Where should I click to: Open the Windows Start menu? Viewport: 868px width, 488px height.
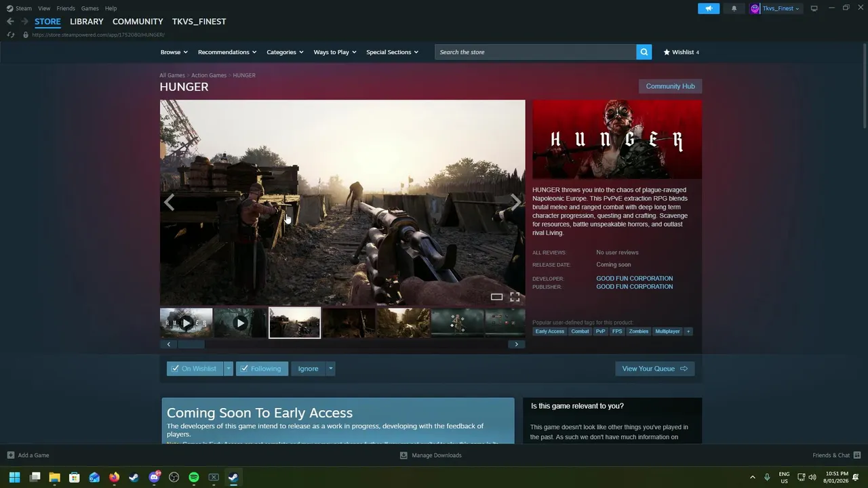click(x=14, y=477)
